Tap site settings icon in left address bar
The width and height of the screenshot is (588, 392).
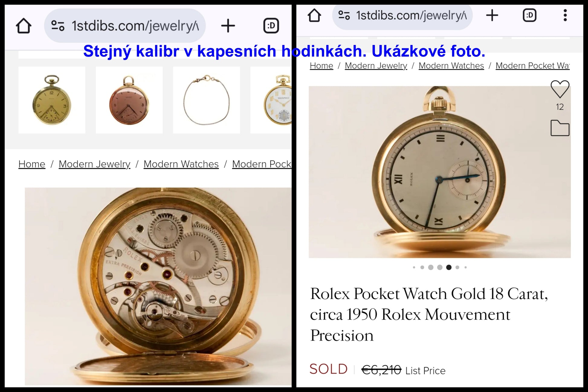click(x=57, y=26)
